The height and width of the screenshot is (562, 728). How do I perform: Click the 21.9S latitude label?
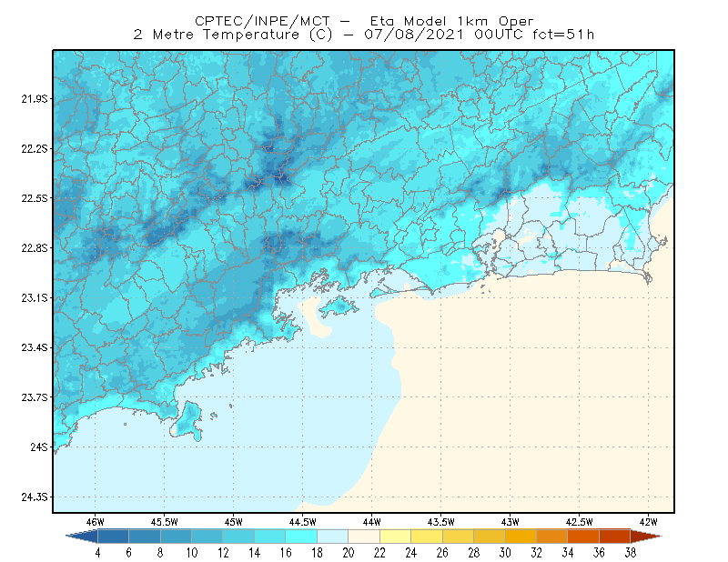[35, 99]
